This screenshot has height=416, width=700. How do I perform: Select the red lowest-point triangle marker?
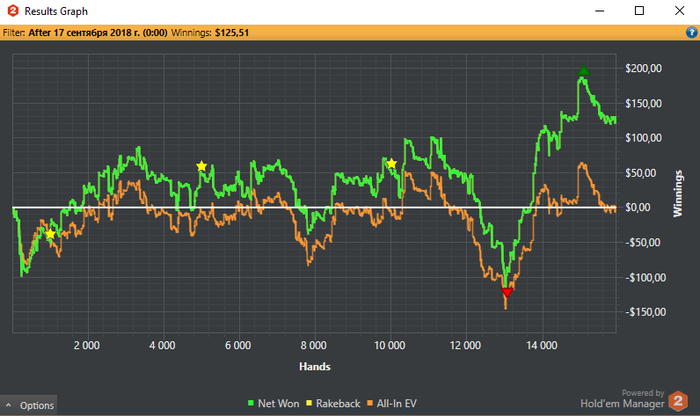507,292
